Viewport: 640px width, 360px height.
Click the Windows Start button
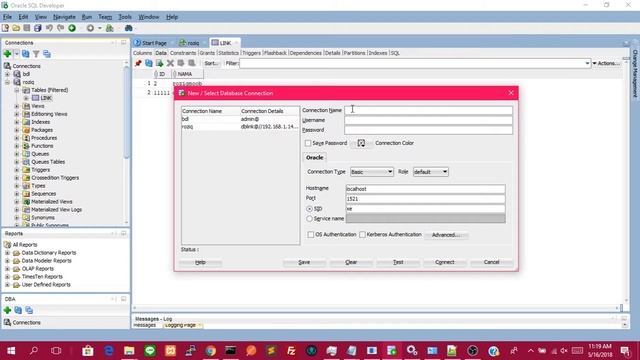tap(11, 351)
